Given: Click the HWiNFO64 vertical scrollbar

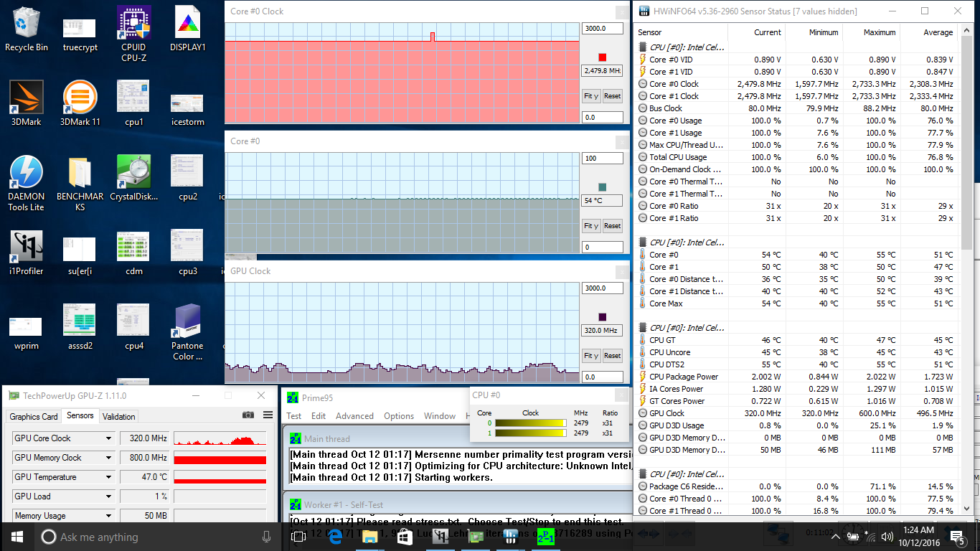Looking at the screenshot, I should coord(966,270).
